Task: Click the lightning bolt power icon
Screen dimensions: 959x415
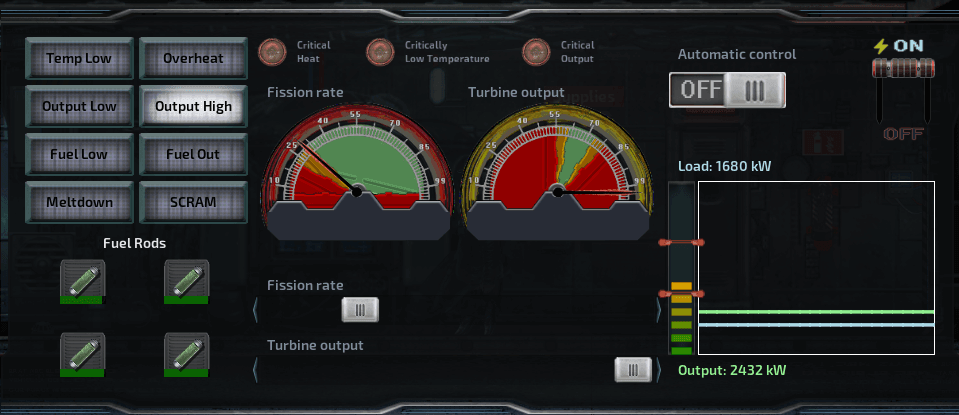Action: click(880, 46)
